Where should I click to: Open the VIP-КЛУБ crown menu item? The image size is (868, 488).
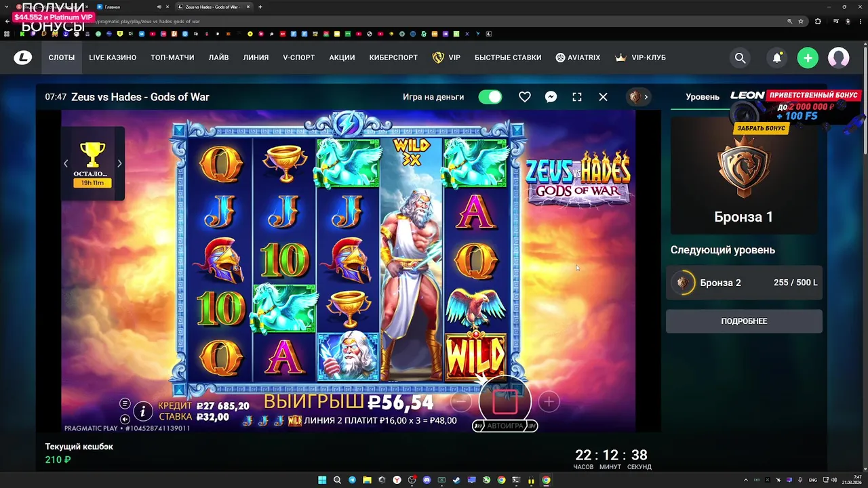[x=640, y=58]
